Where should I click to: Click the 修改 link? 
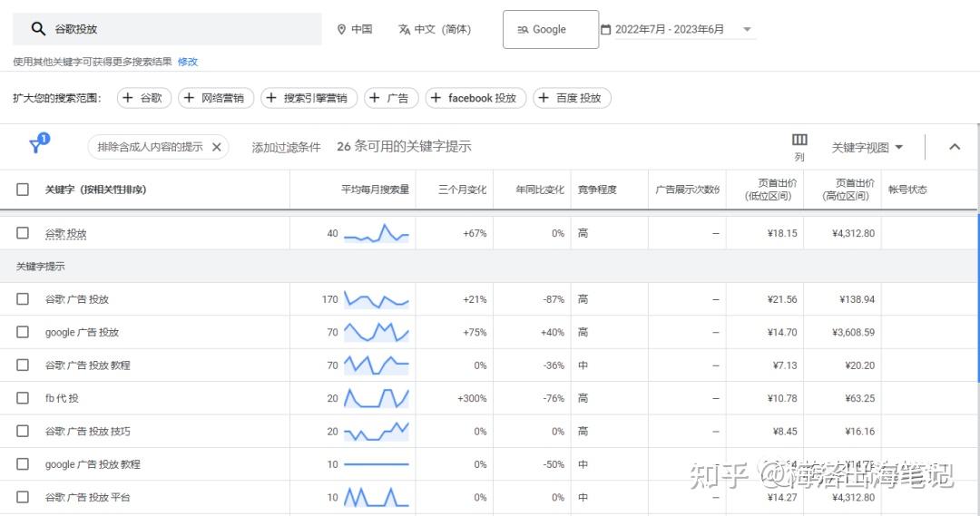point(188,62)
